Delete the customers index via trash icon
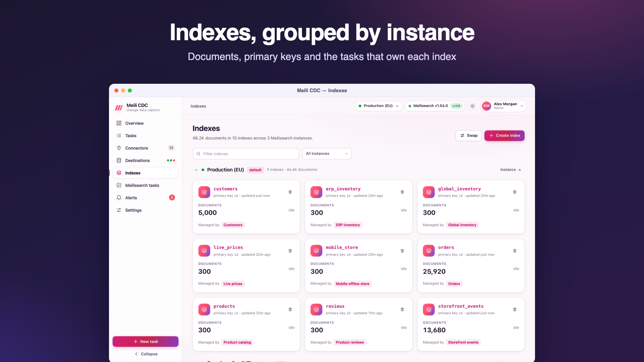The width and height of the screenshot is (644, 362). pos(290,192)
